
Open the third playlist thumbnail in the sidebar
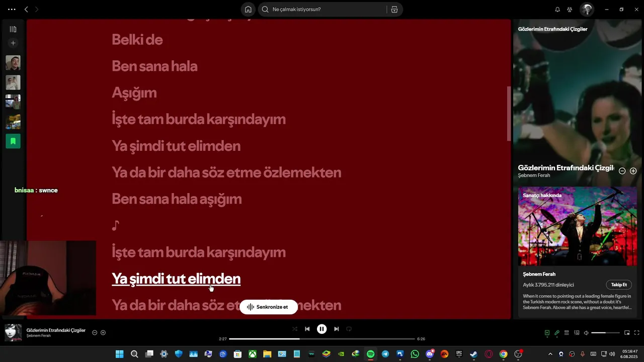(x=13, y=102)
